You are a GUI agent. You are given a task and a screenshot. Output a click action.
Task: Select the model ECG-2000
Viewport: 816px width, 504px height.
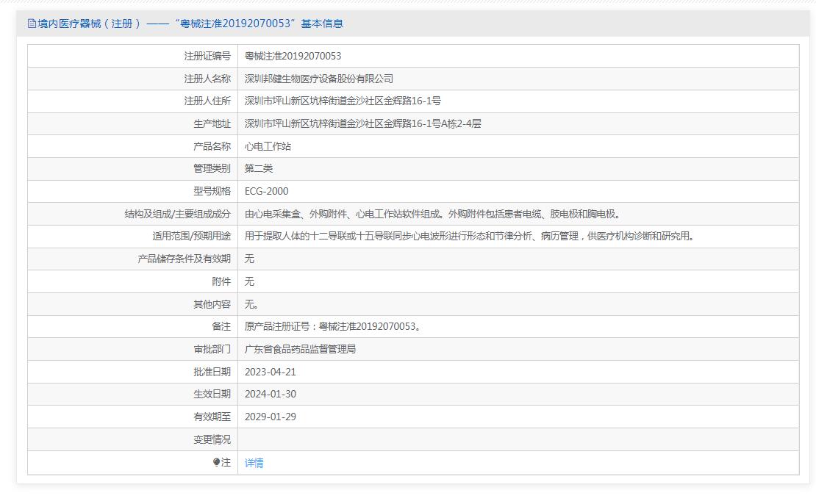266,191
